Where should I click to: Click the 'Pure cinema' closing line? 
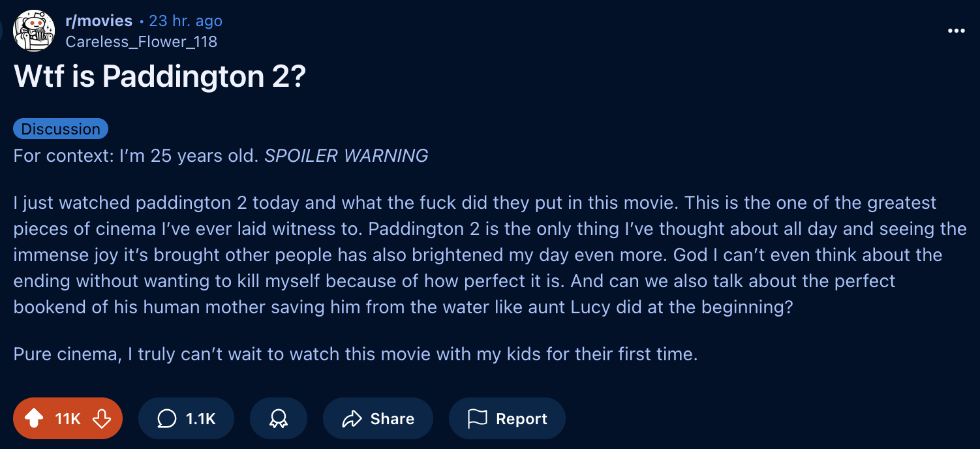(356, 354)
